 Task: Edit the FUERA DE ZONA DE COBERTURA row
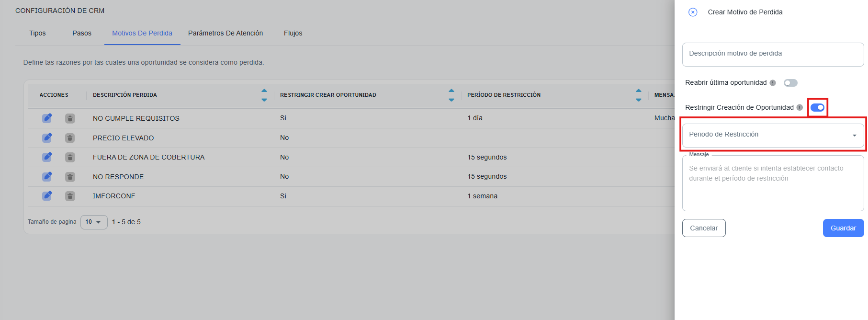tap(47, 157)
